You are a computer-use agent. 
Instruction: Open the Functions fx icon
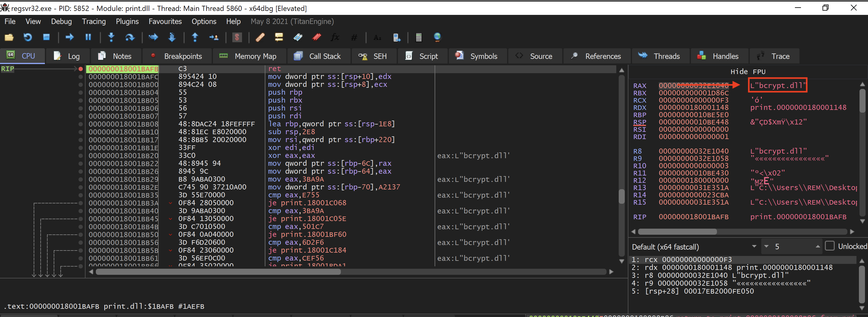point(335,37)
